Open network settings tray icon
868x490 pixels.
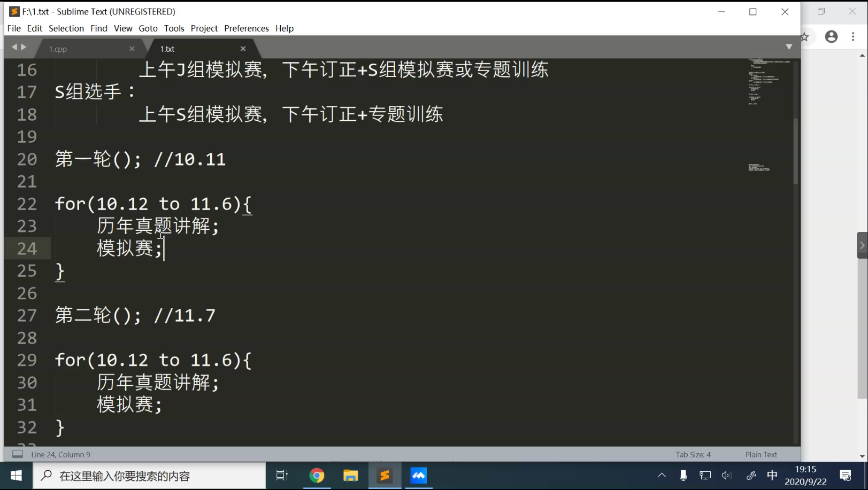[705, 476]
